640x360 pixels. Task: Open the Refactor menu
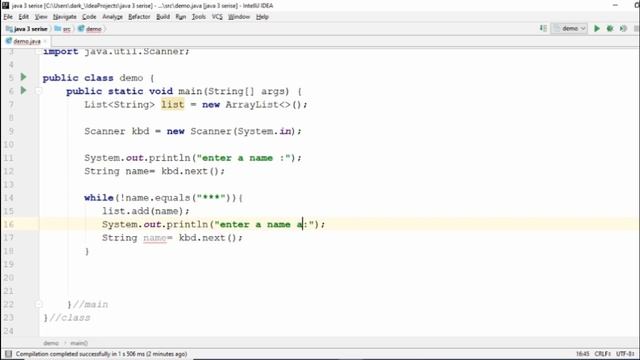coord(139,17)
